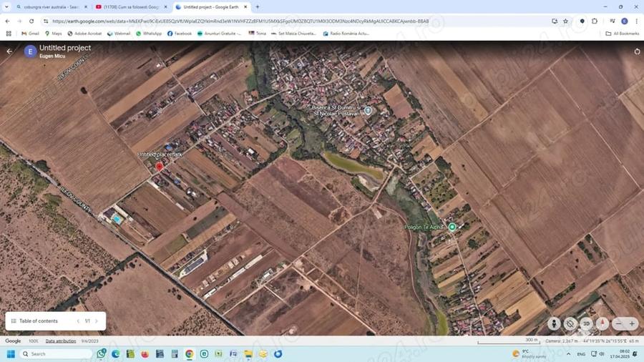644x362 pixels.
Task: Zoom in with the plus button
Action: [x=632, y=324]
